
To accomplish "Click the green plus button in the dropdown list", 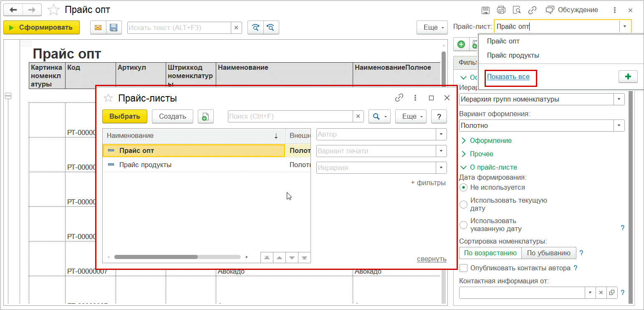I will 628,77.
